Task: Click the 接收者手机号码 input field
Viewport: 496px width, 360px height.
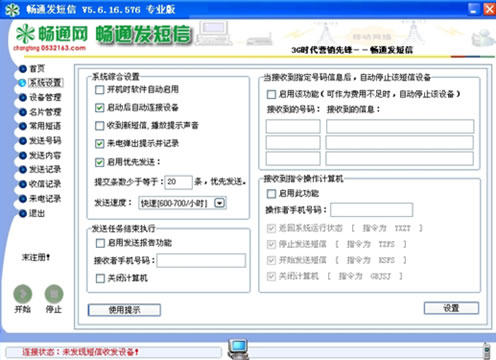Action: [x=201, y=261]
